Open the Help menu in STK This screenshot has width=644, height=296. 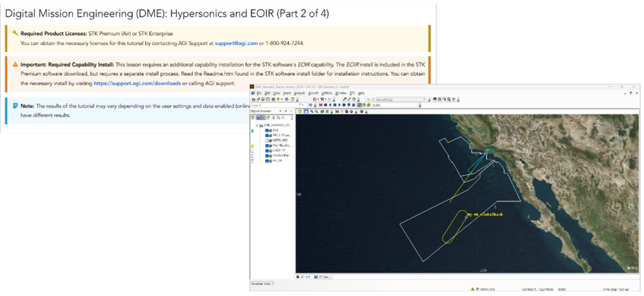click(362, 93)
